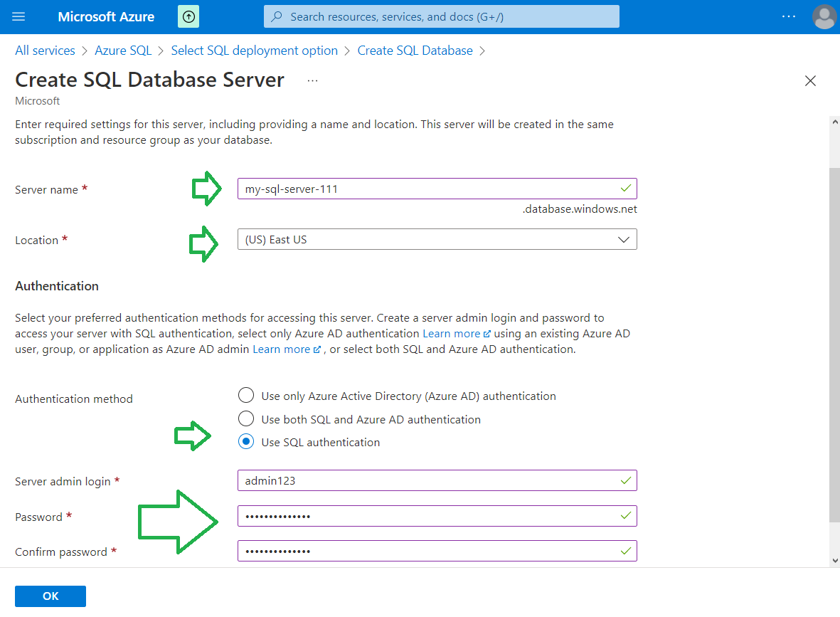The height and width of the screenshot is (617, 840).
Task: Click the vertical scrollbar thumb
Action: (834, 344)
